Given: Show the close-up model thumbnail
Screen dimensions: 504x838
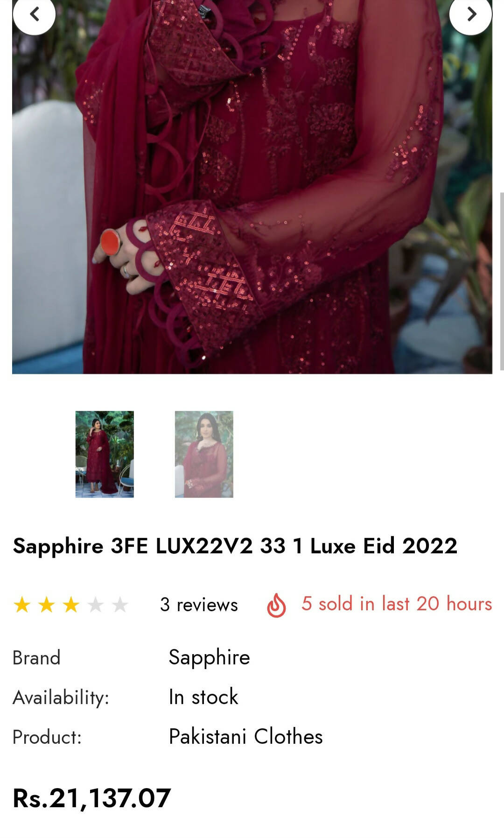Looking at the screenshot, I should click(x=204, y=454).
